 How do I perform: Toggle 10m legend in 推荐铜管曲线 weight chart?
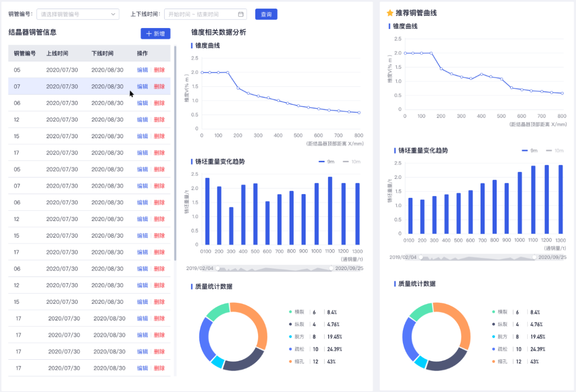click(x=554, y=150)
